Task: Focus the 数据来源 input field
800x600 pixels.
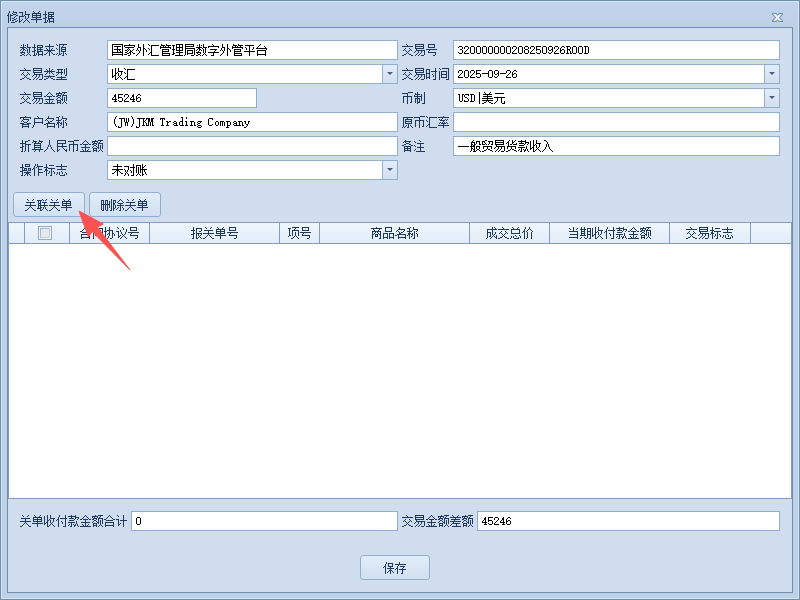Action: point(251,50)
